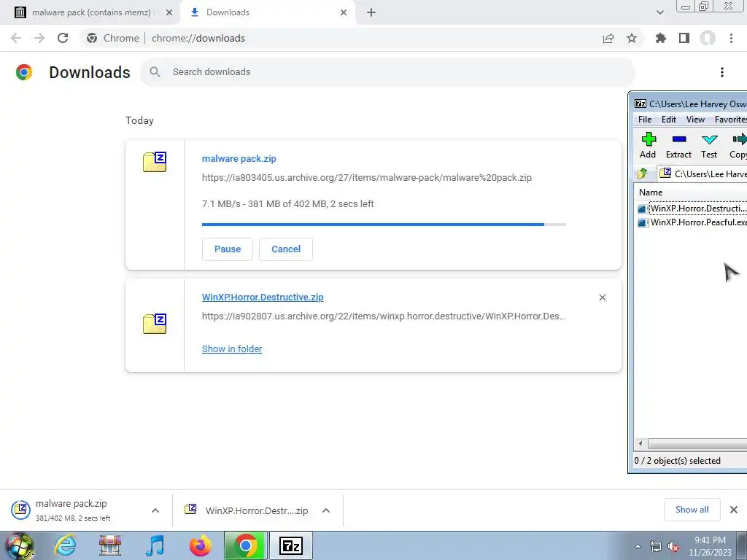Click the Chrome taskbar icon
747x560 pixels.
(x=246, y=545)
